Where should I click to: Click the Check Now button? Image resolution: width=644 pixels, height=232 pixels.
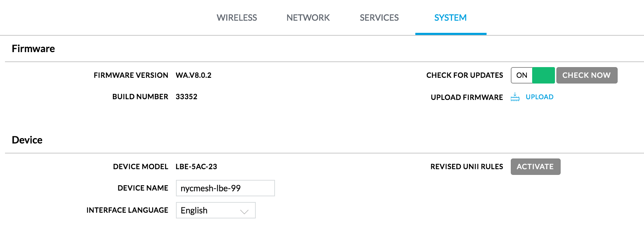tap(587, 75)
